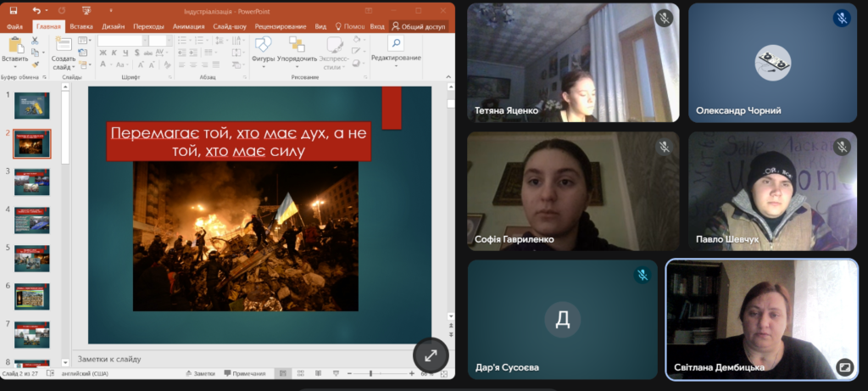
Task: Switch to the Дизайн ribbon tab
Action: pos(114,26)
